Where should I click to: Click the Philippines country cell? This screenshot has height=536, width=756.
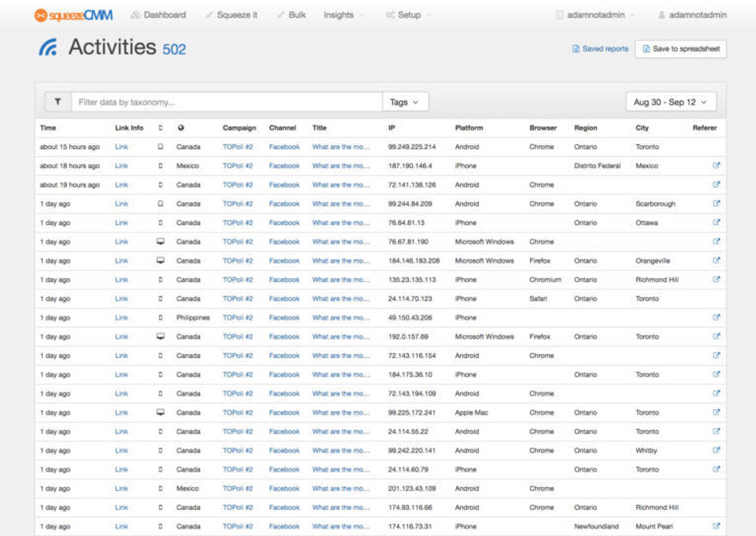(193, 318)
